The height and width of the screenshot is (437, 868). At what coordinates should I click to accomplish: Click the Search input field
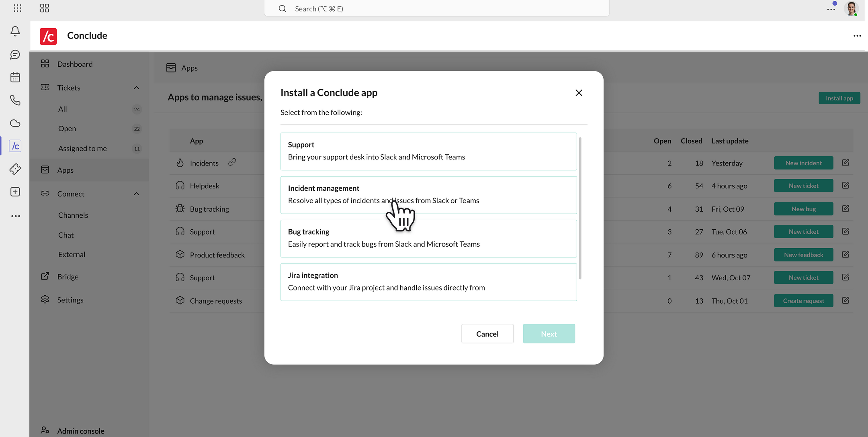(437, 8)
